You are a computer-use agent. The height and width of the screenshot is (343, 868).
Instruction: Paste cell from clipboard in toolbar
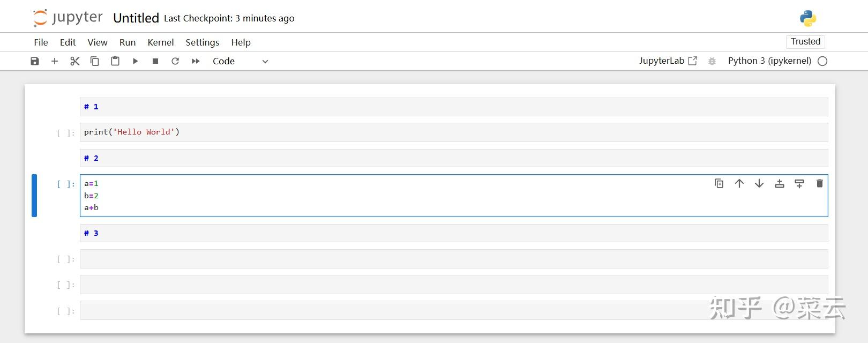tap(115, 61)
